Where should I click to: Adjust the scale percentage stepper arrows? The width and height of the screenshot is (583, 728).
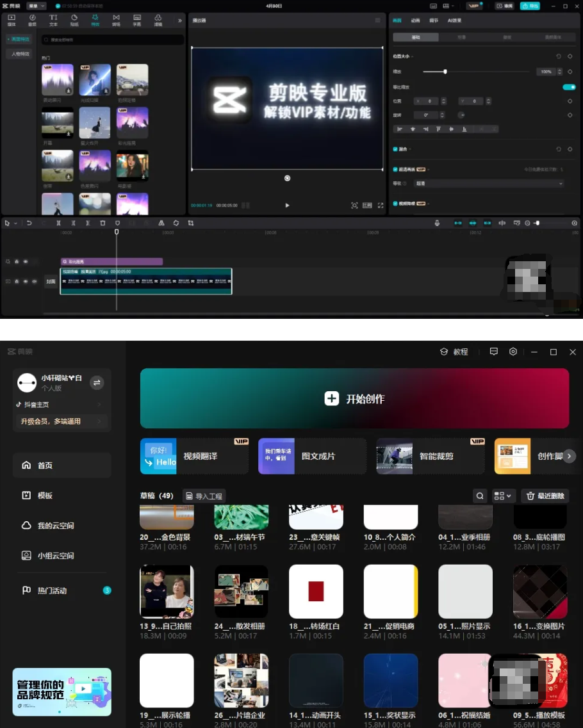(560, 72)
